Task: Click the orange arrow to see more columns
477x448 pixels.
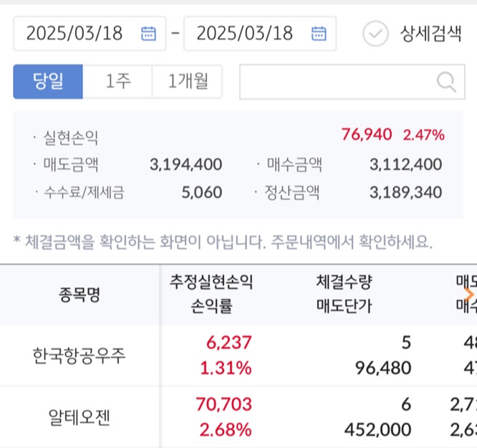Action: click(x=469, y=294)
